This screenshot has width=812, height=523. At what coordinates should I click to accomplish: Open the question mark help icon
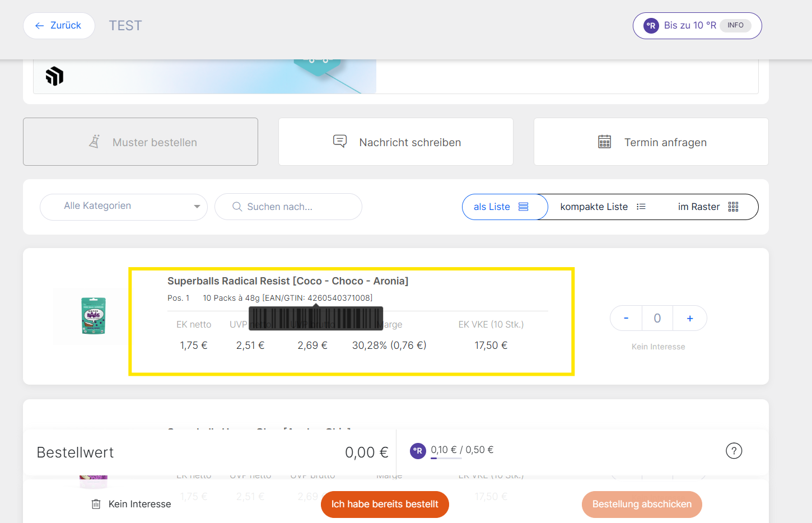(734, 451)
